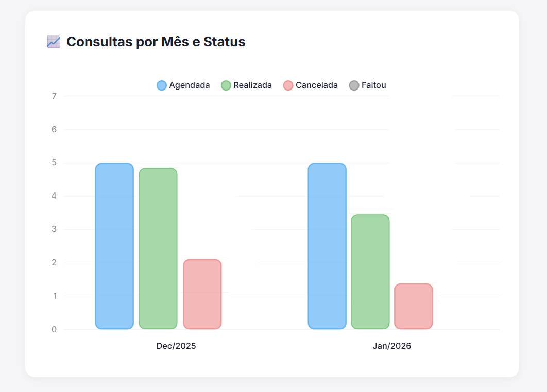Image resolution: width=547 pixels, height=392 pixels.
Task: Click the Dec/2025 x-axis label
Action: [x=176, y=346]
